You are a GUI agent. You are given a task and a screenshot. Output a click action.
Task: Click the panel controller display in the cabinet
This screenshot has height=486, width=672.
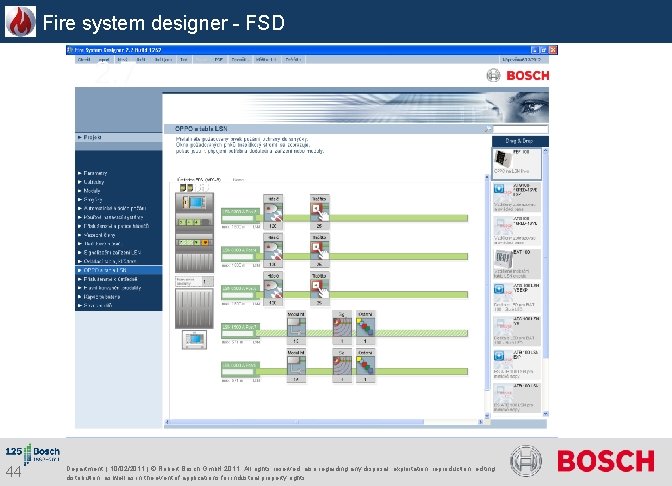click(x=198, y=201)
